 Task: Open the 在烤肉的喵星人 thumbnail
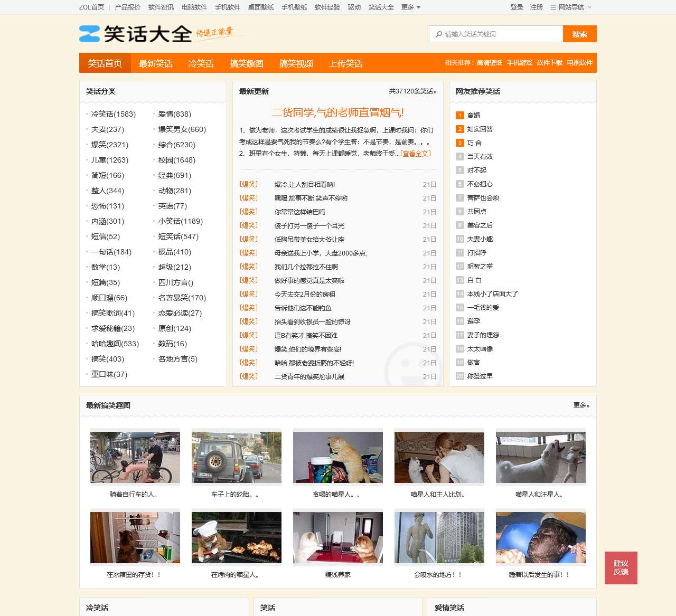coord(237,537)
